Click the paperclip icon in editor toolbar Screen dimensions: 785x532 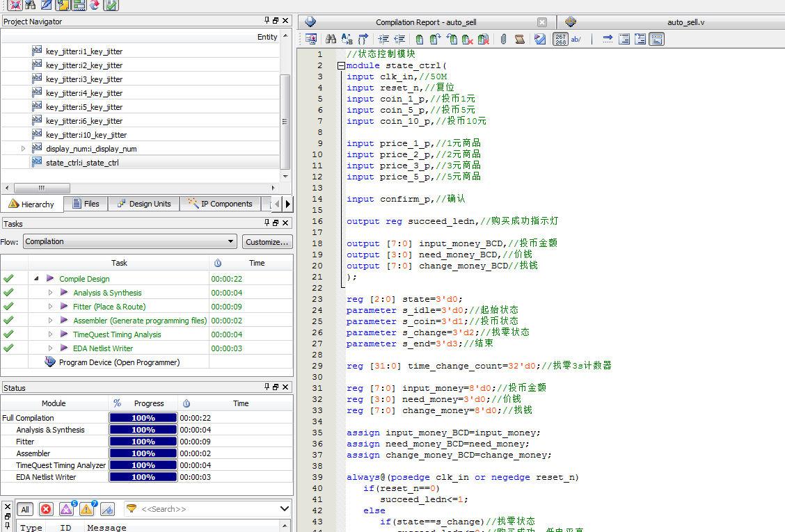[x=503, y=40]
